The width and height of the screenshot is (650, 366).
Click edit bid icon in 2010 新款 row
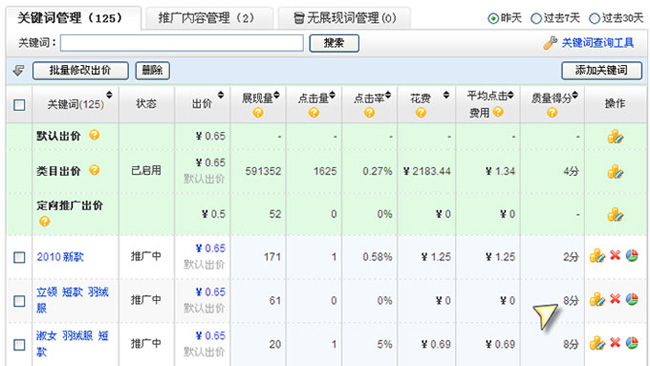pyautogui.click(x=597, y=256)
